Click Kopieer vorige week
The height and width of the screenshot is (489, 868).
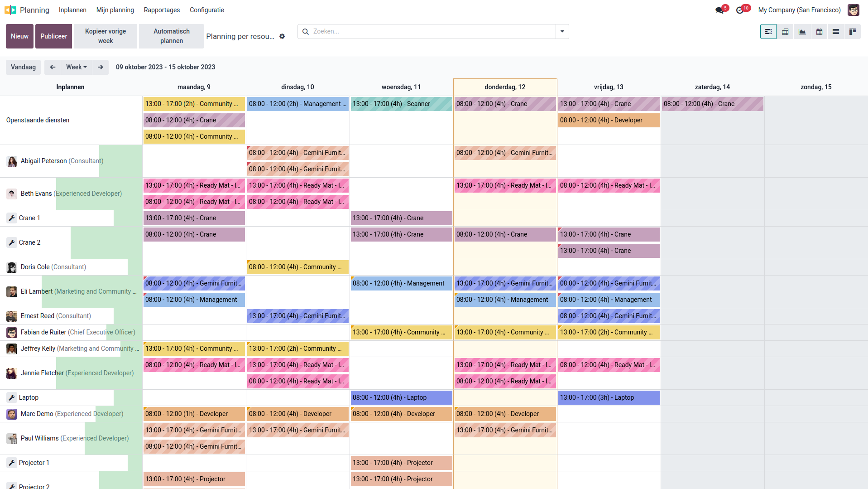105,36
